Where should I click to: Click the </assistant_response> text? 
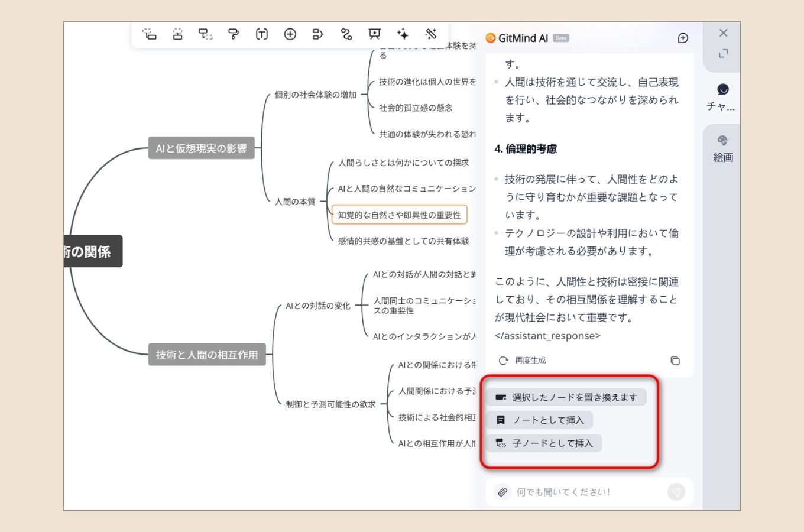coord(547,336)
